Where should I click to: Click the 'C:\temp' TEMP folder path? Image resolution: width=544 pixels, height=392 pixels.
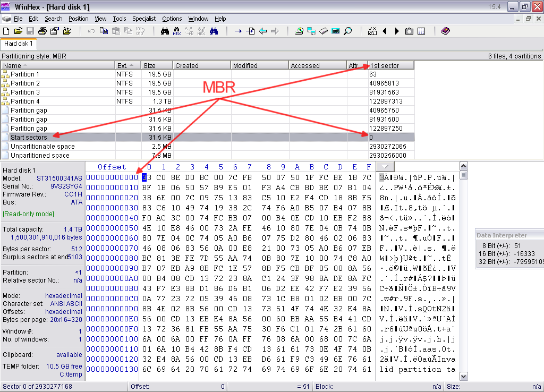[71, 374]
